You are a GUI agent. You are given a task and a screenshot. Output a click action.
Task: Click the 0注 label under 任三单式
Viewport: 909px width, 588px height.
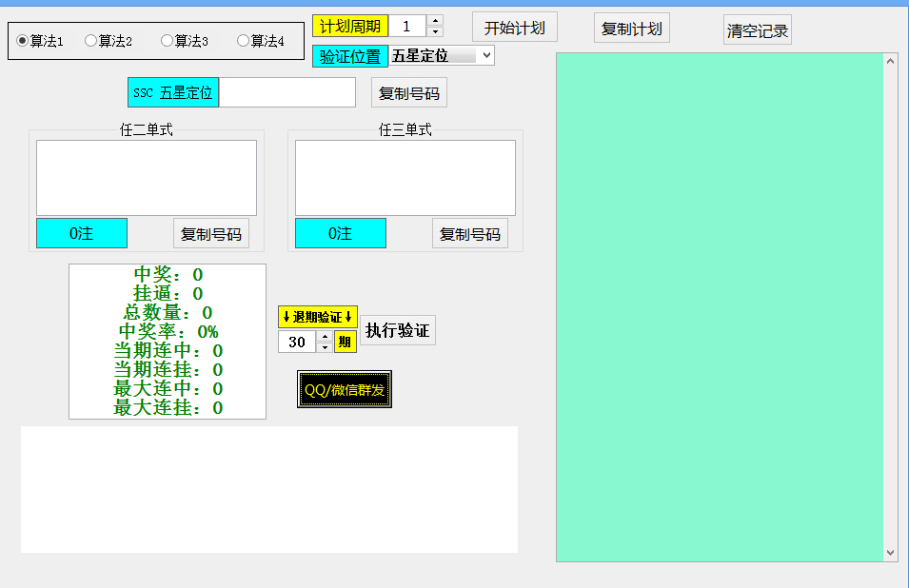click(x=341, y=233)
